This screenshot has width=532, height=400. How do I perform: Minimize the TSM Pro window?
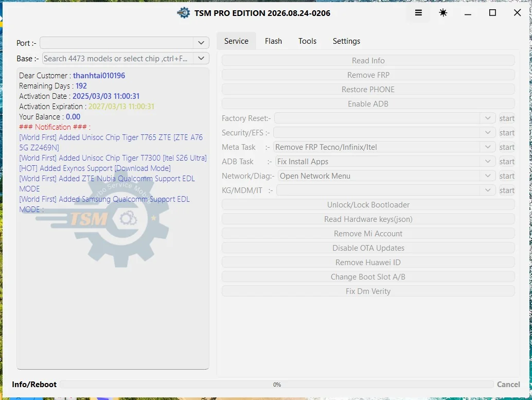[468, 13]
